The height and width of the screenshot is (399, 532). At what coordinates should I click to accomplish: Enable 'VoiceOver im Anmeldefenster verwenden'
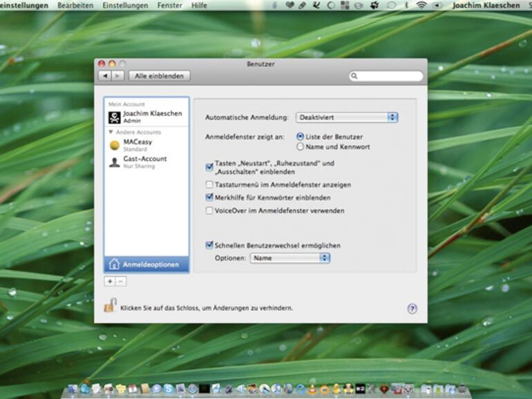pos(209,211)
